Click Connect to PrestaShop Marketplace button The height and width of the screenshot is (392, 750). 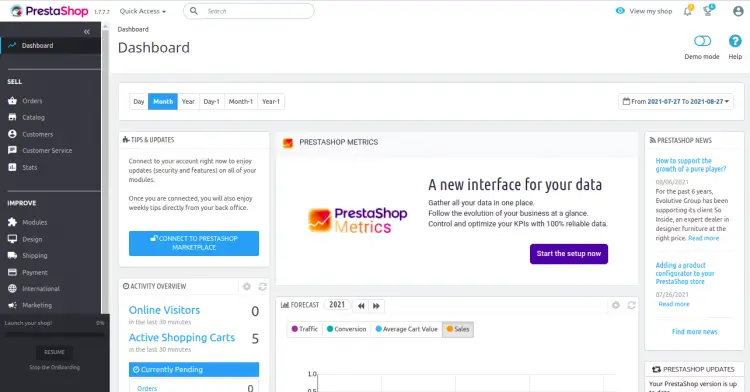[x=194, y=243]
